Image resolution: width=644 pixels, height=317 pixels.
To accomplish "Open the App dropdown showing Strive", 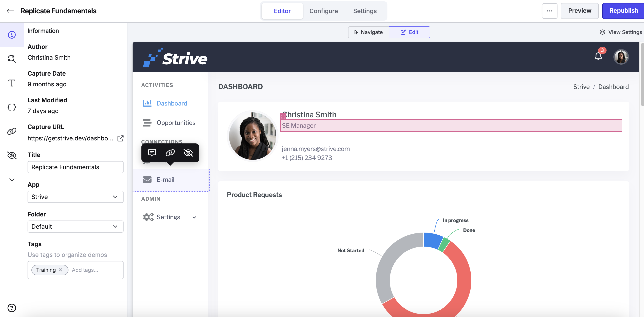I will (x=76, y=197).
